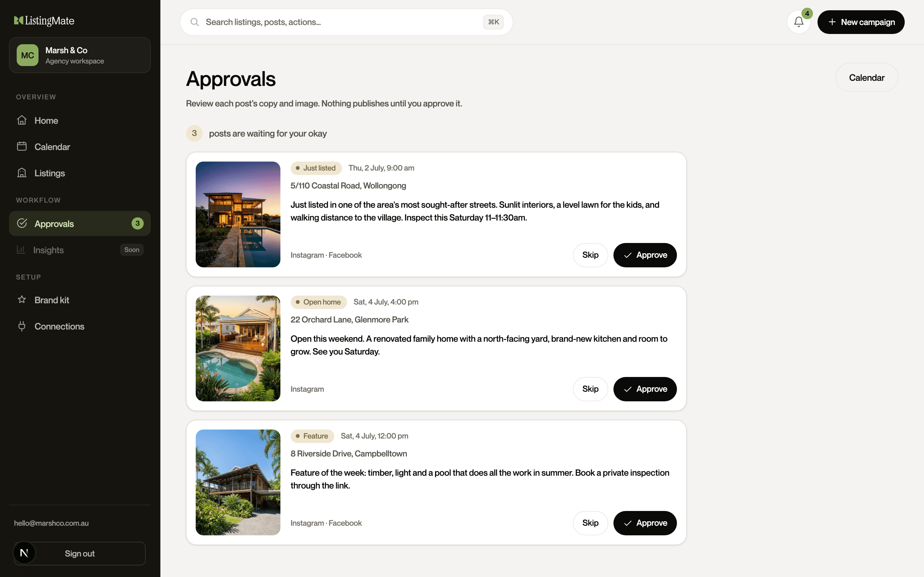Click the round N avatar badge
This screenshot has height=577, width=924.
point(24,553)
